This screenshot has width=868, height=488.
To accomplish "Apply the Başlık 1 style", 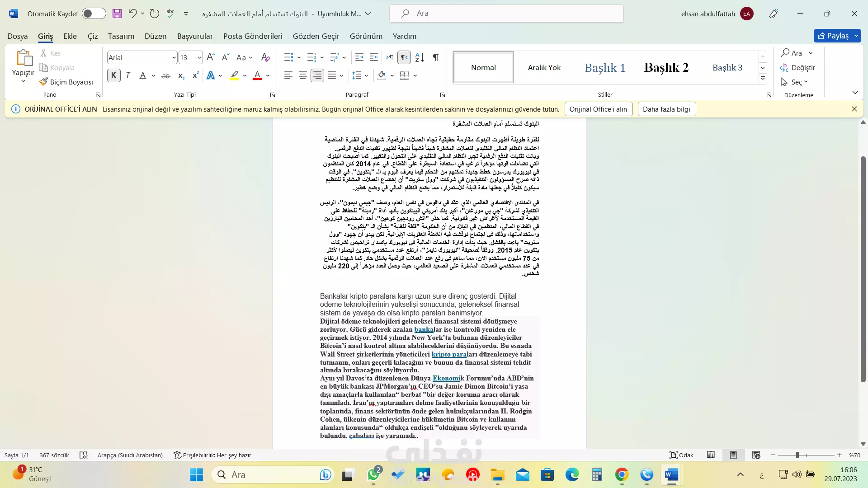I will click(605, 67).
